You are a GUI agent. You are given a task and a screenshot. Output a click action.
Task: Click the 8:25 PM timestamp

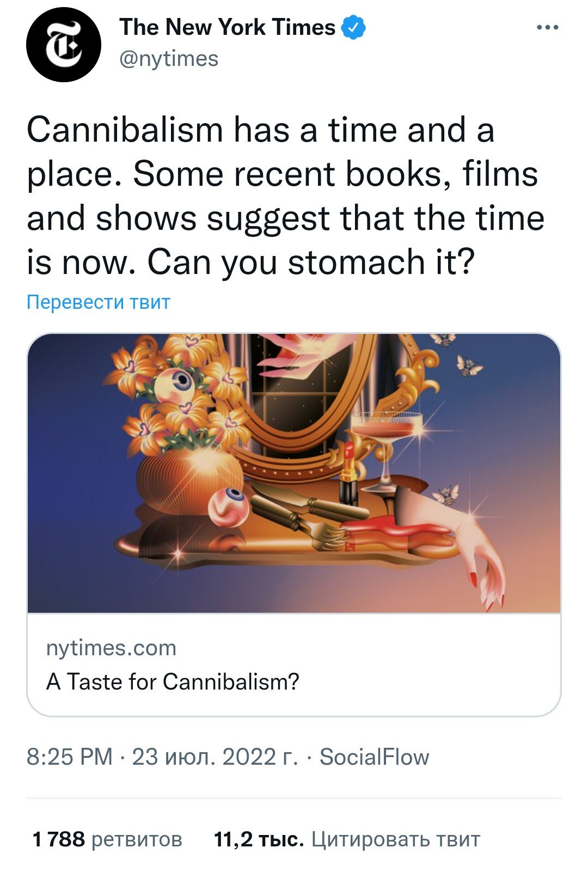[70, 757]
